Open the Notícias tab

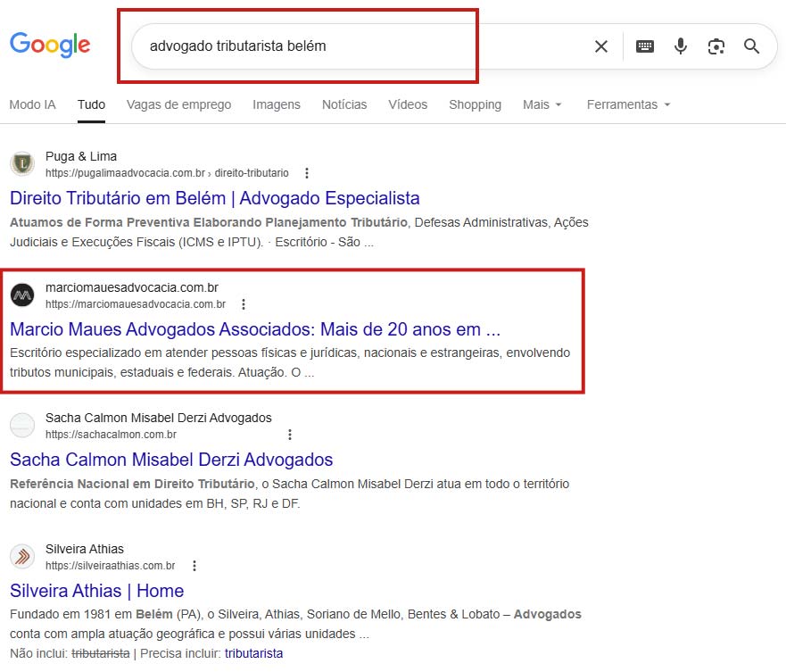point(344,104)
